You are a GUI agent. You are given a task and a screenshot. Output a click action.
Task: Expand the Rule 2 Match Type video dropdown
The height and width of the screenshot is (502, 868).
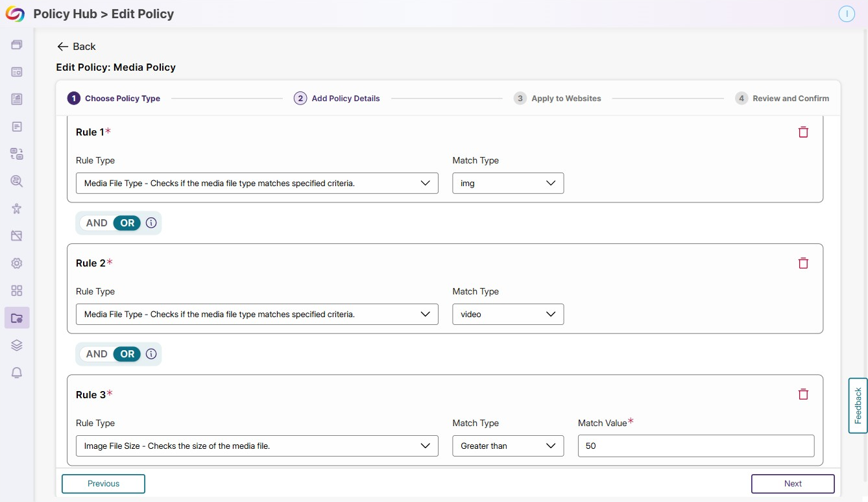(508, 314)
